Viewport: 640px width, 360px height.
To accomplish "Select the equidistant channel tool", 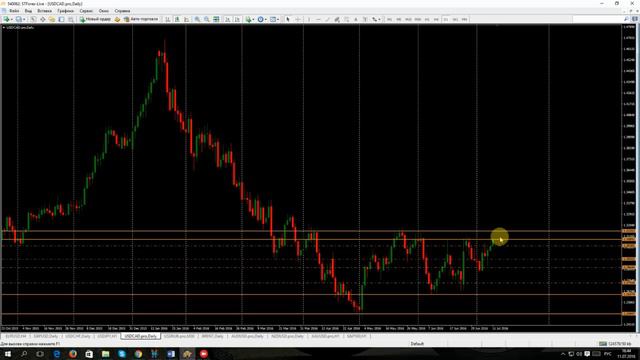I will click(x=337, y=19).
